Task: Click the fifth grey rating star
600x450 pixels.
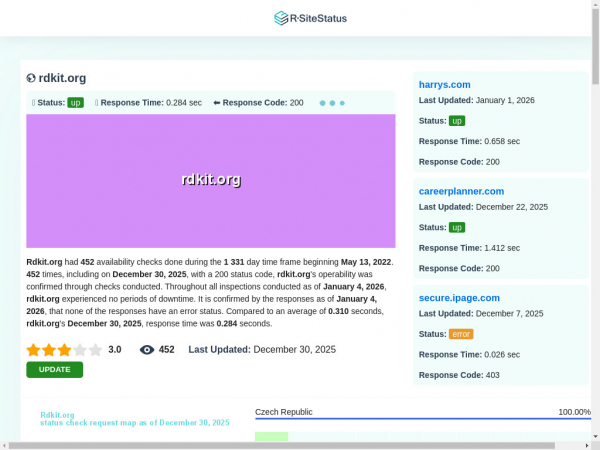Action: click(95, 350)
